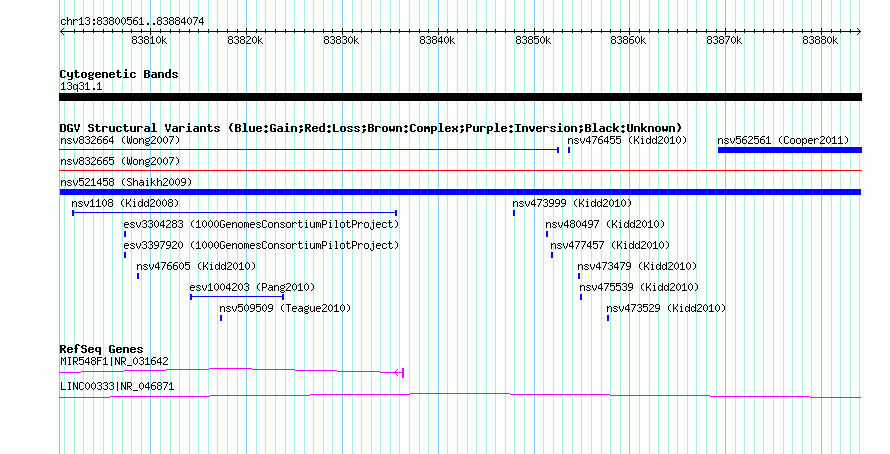Click the 83860k ruler tick label
890x454 pixels.
(x=628, y=40)
